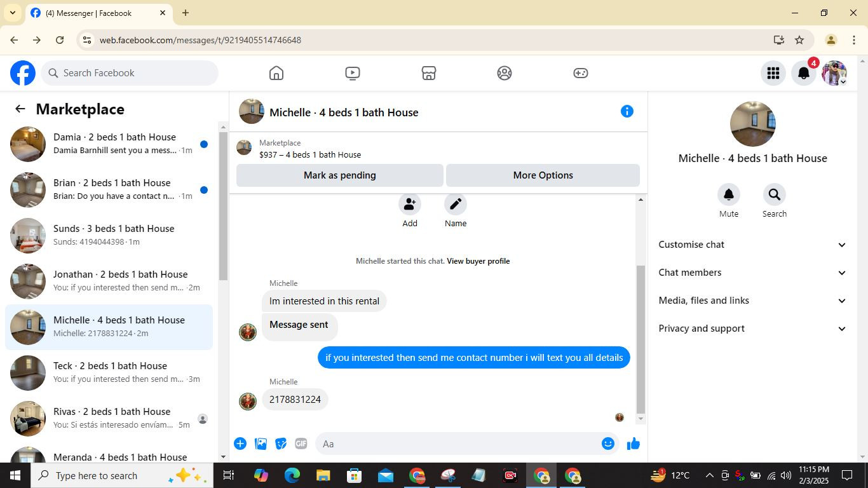Click the chat header title Michelle 4 beds
The image size is (868, 488).
pos(344,112)
